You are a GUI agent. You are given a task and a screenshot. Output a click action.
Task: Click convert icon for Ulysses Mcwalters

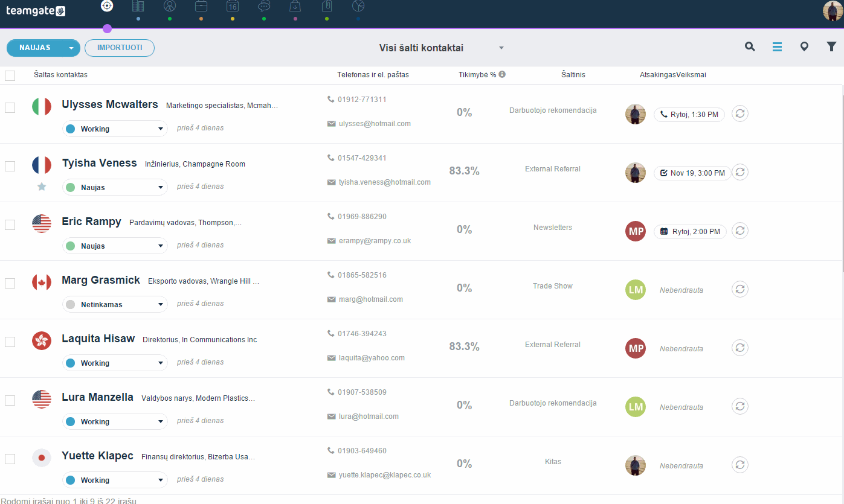[x=740, y=113]
